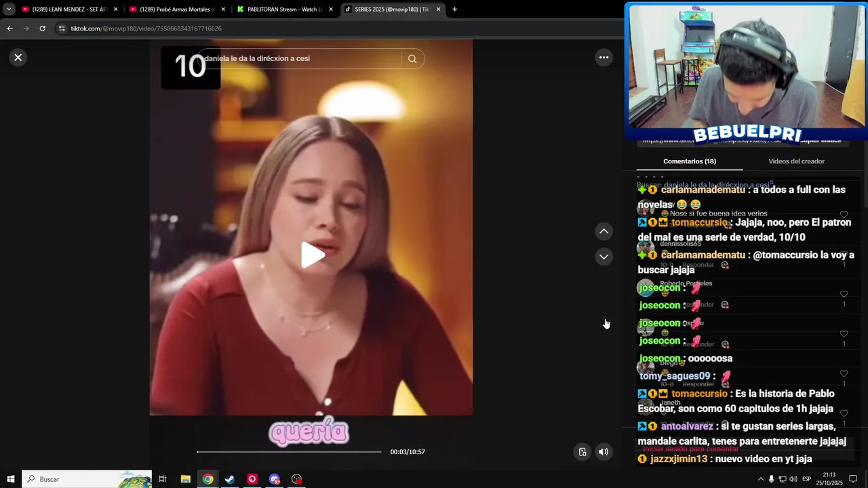
Task: Click the Windows taskbar 'Buscar' search box
Action: 87,479
